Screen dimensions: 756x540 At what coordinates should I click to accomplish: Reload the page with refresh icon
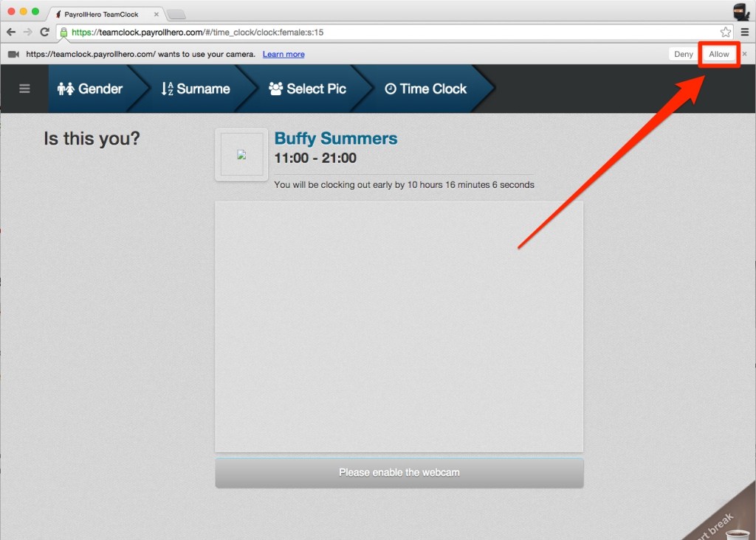[x=45, y=32]
